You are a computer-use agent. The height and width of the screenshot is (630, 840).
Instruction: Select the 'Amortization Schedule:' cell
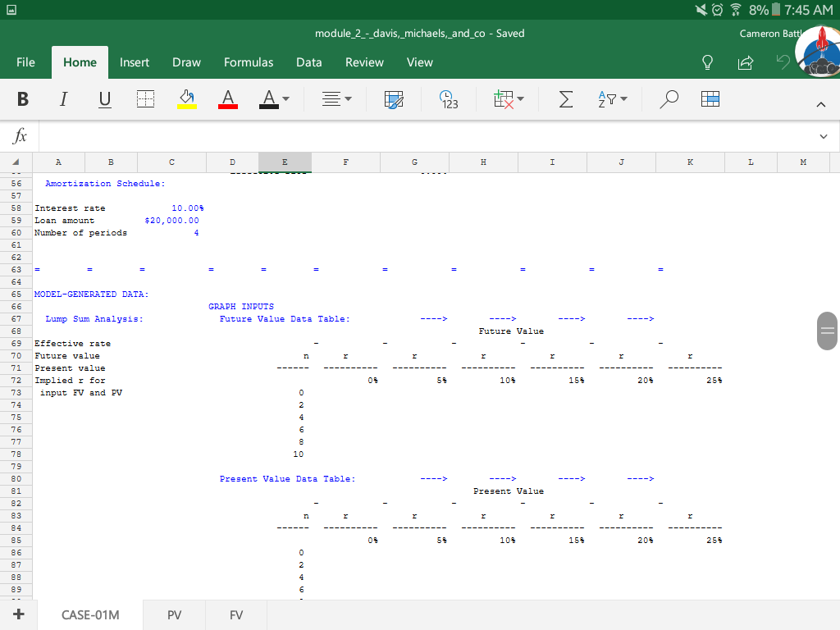coord(105,184)
